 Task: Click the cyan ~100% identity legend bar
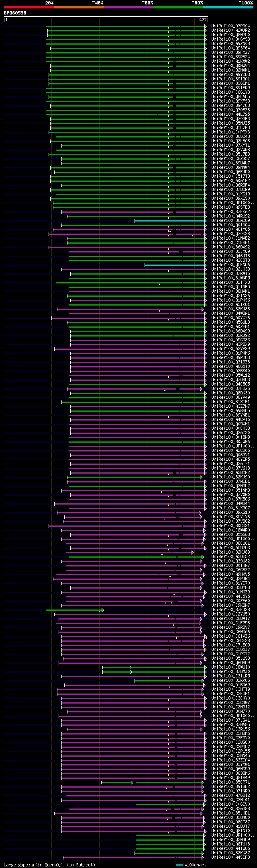228,7
